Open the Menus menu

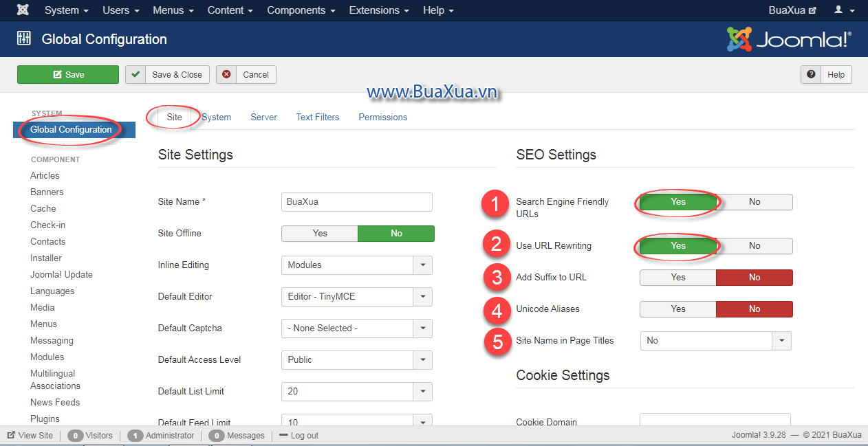point(173,10)
